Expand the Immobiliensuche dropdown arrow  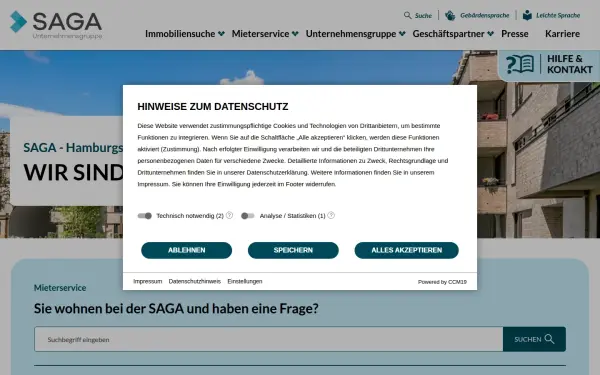tap(221, 34)
